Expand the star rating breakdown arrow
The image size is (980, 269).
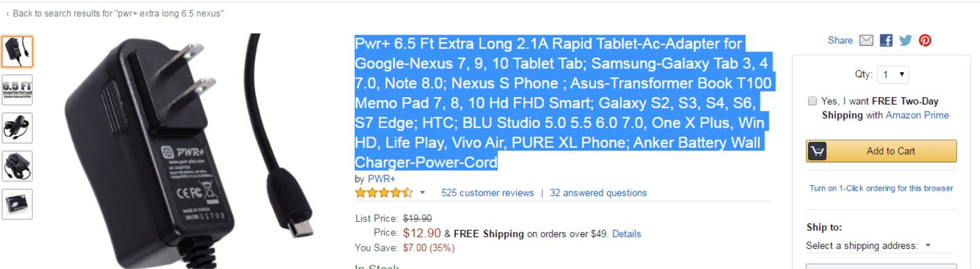point(423,193)
